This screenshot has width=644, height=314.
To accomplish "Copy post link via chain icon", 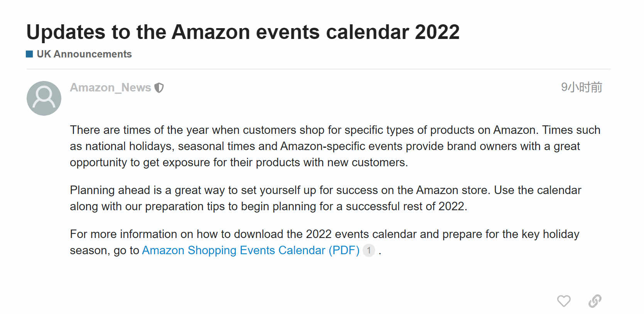I will 595,301.
